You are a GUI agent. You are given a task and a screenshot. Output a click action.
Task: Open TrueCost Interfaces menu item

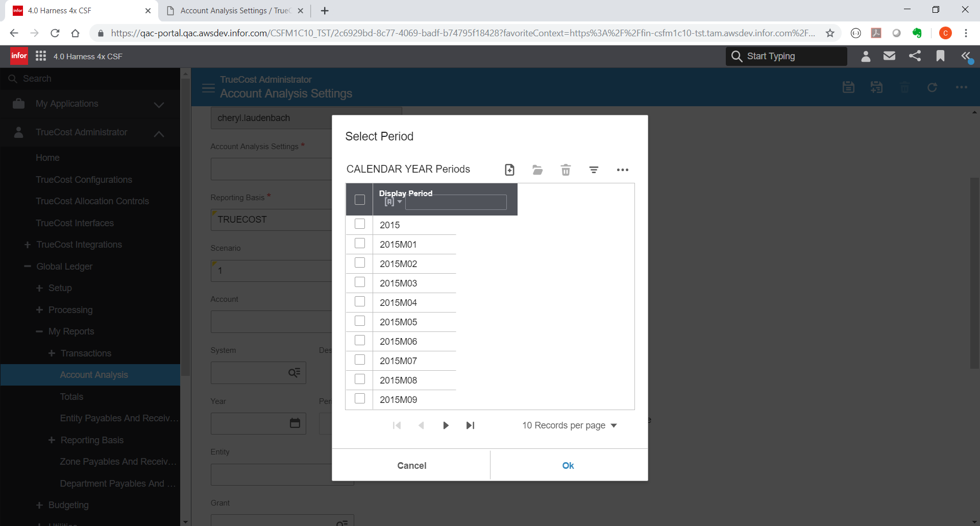pos(75,223)
